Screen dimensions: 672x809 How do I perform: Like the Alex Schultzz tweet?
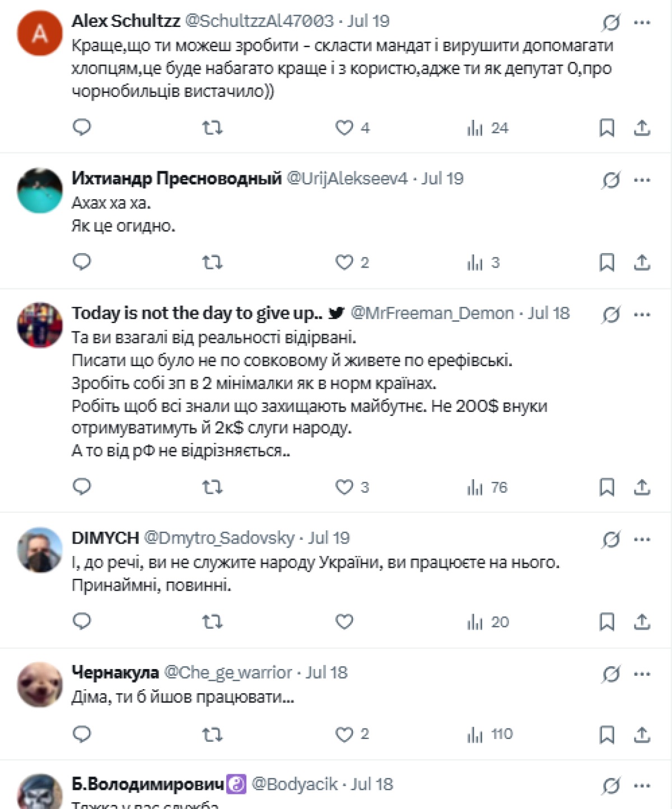pos(344,128)
